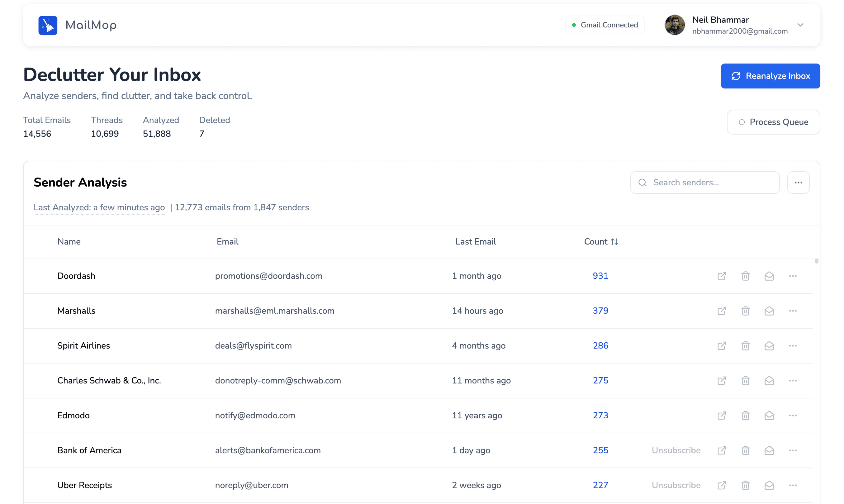This screenshot has height=504, width=844.
Task: Click the MailMop broom logo icon
Action: tap(48, 25)
